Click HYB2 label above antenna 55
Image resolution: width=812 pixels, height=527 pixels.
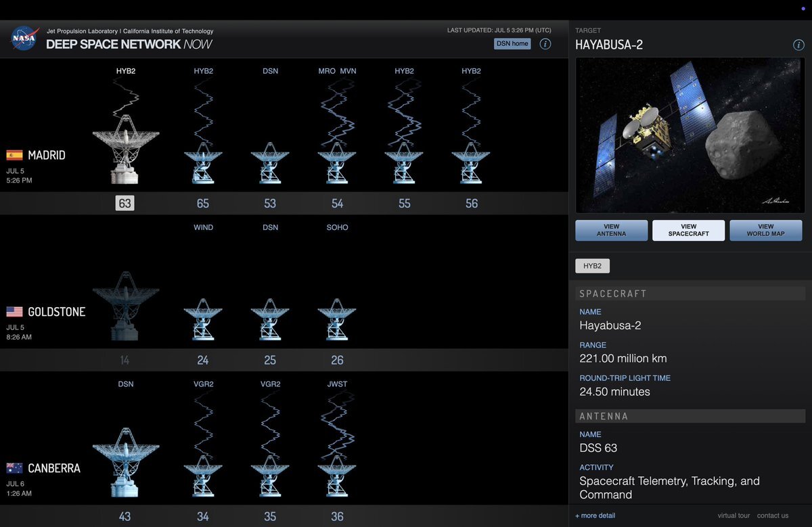(404, 71)
